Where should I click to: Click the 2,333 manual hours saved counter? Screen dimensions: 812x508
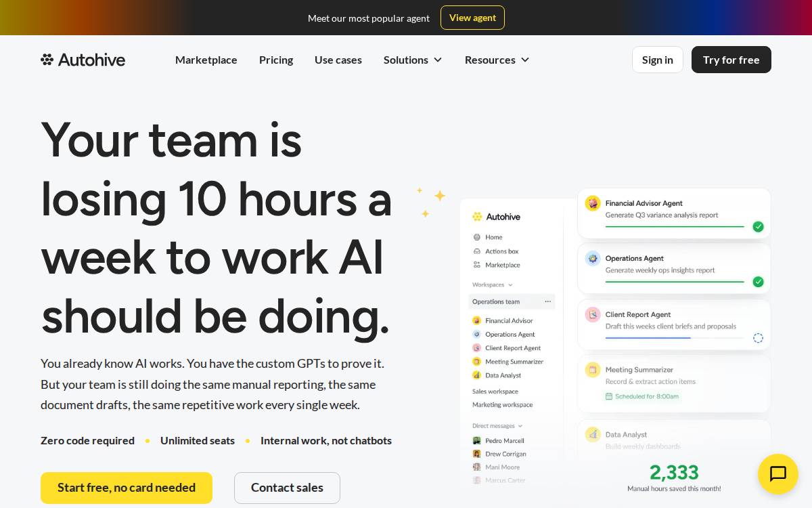tap(674, 472)
